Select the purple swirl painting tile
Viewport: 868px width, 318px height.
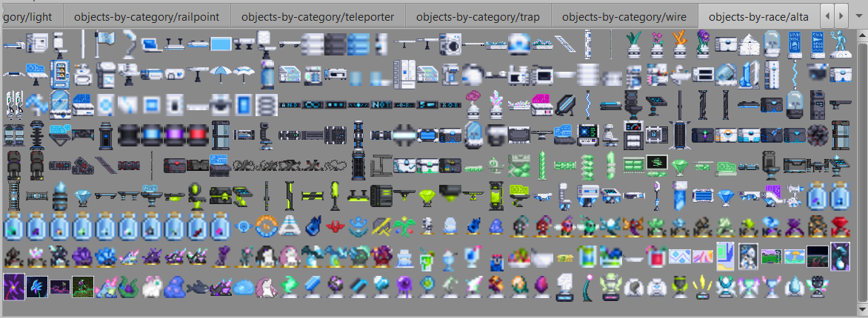[13, 286]
